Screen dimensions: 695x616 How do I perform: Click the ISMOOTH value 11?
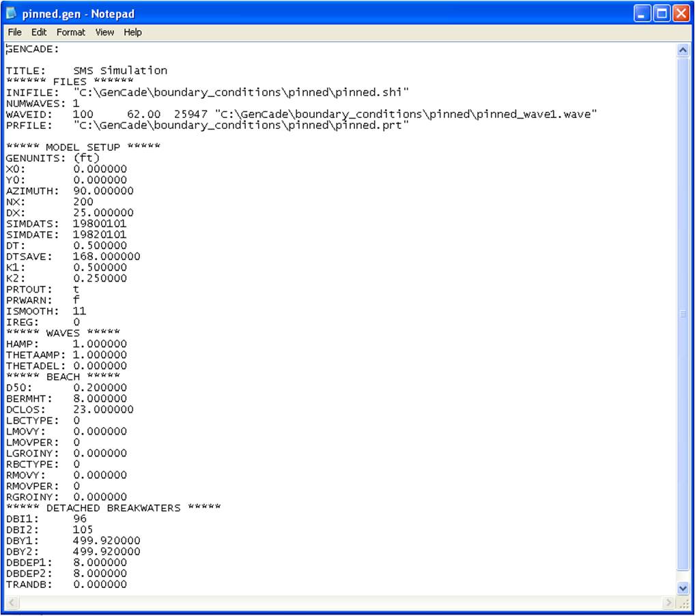(x=80, y=311)
